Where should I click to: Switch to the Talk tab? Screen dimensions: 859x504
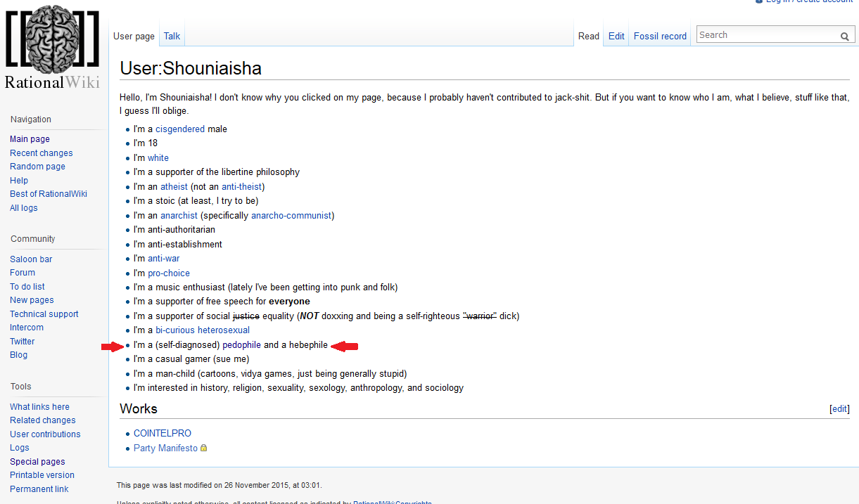click(172, 36)
